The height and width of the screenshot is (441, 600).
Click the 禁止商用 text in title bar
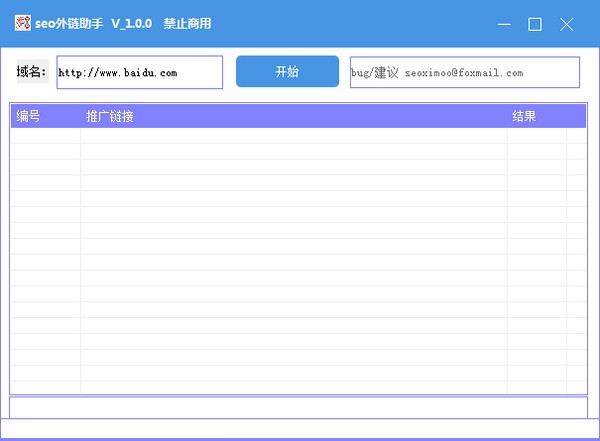tap(187, 24)
